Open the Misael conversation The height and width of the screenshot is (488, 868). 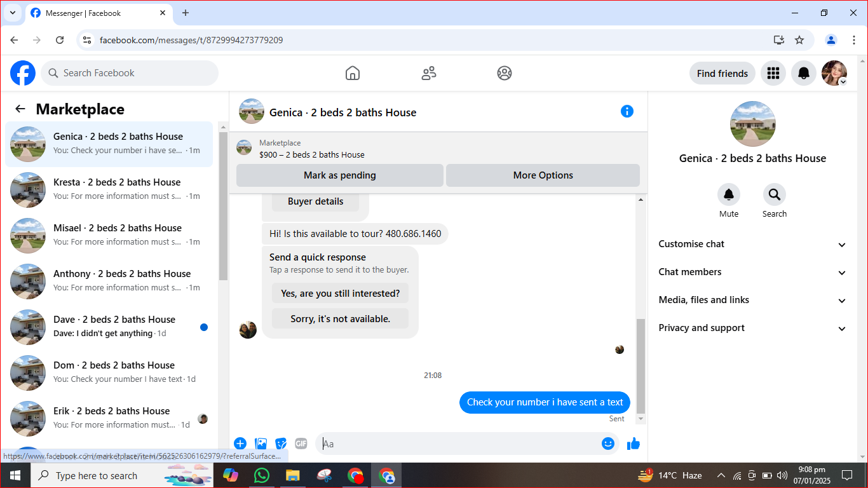coord(109,236)
